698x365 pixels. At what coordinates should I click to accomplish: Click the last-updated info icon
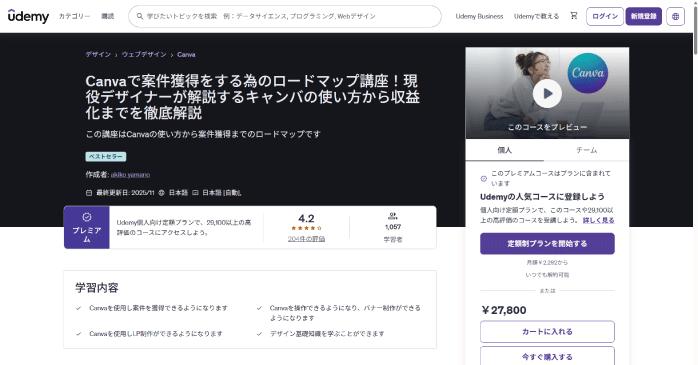pos(89,193)
